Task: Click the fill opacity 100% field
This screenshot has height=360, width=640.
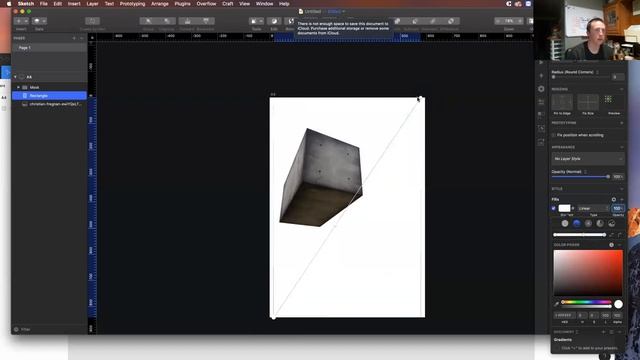Action: 618,208
